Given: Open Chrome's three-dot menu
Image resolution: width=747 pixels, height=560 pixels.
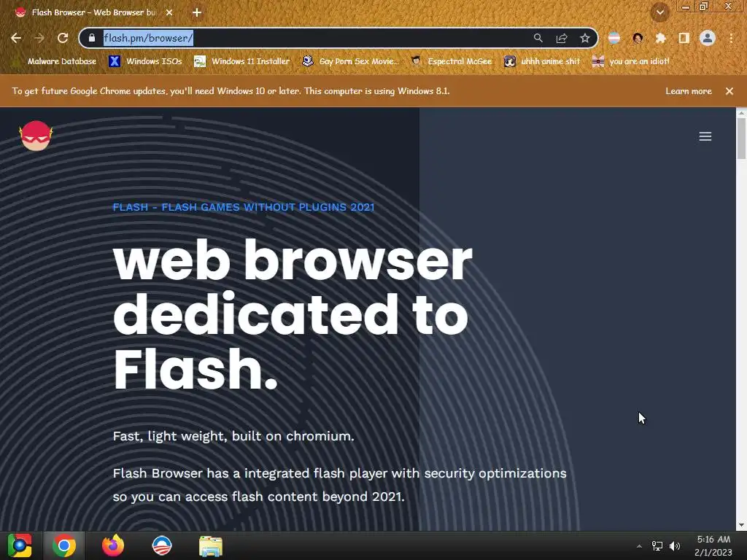Looking at the screenshot, I should pos(731,38).
